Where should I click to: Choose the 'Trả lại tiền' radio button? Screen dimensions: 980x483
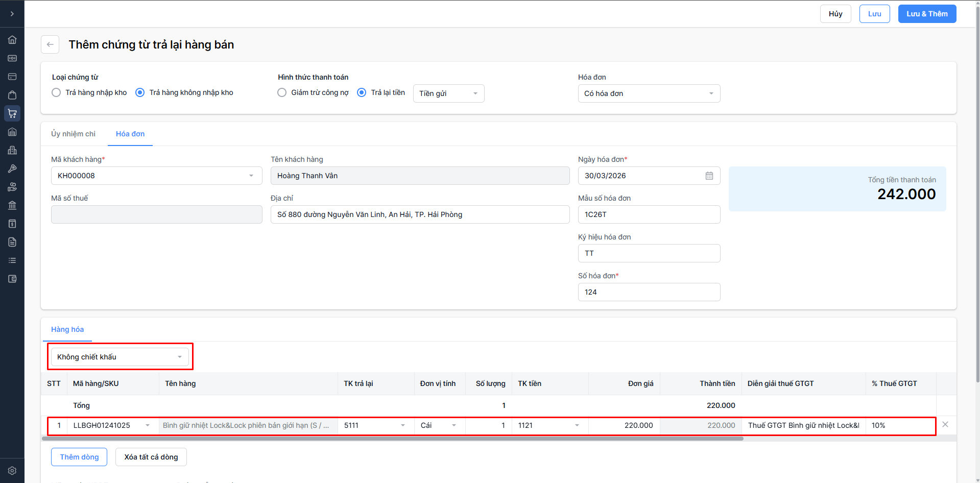362,92
